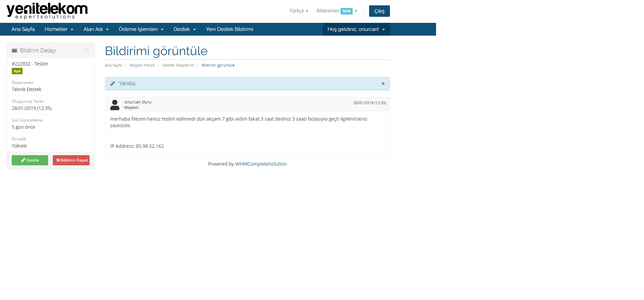
Task: Collapse the Bildirim Detayı panel chevron
Action: 87,50
